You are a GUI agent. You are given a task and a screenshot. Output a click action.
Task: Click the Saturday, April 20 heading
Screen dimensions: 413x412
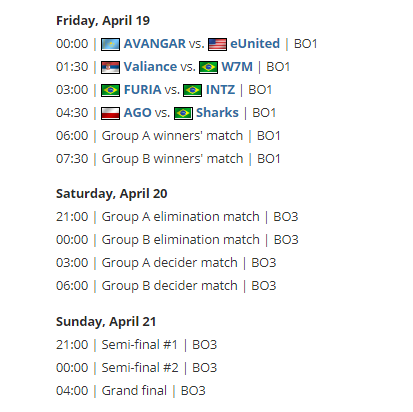pyautogui.click(x=112, y=194)
